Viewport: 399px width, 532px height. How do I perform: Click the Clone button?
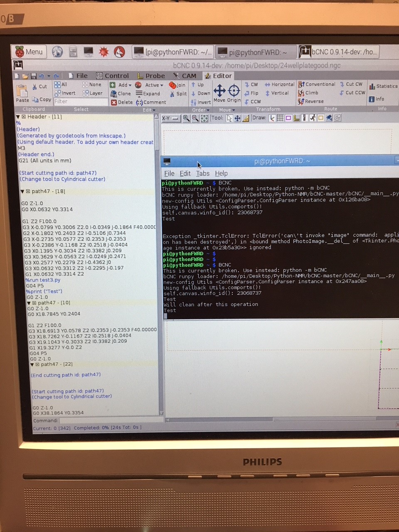[121, 94]
